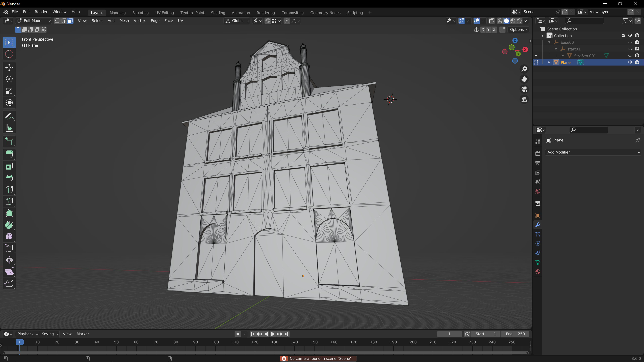This screenshot has height=362, width=644.
Task: Switch to the UV Editing workspace tab
Action: [x=164, y=13]
